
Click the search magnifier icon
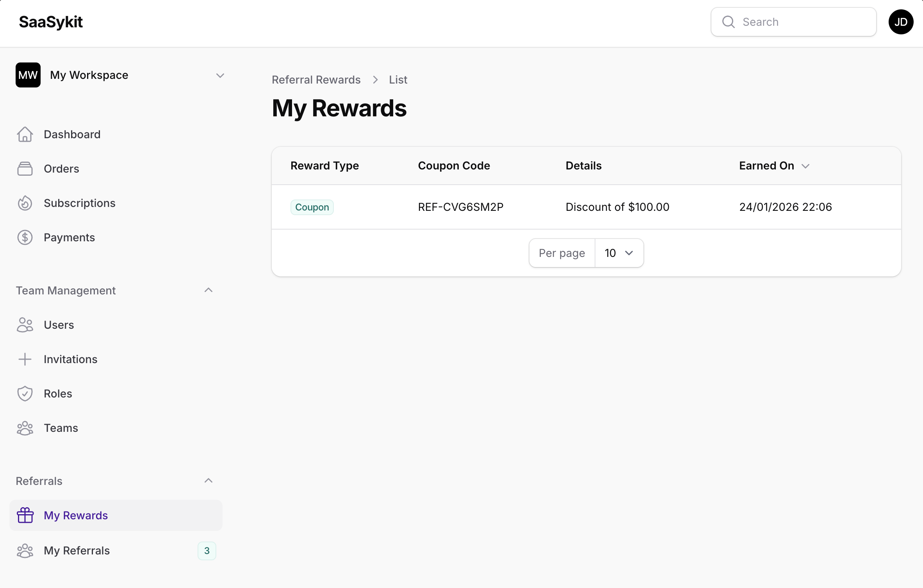click(x=728, y=22)
